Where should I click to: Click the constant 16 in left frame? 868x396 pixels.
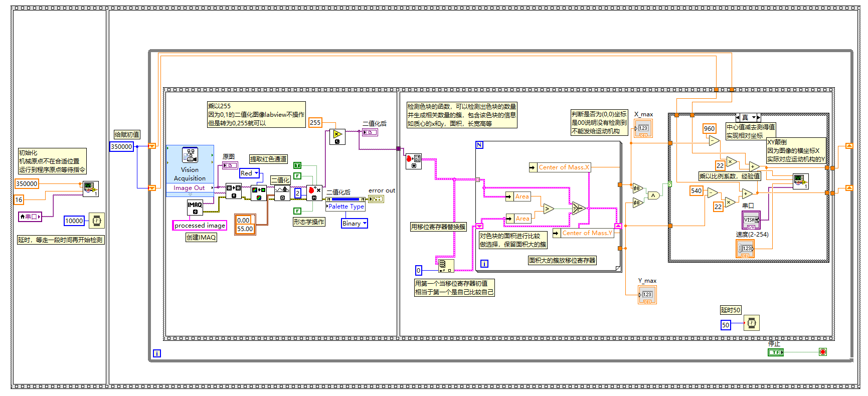tap(19, 200)
